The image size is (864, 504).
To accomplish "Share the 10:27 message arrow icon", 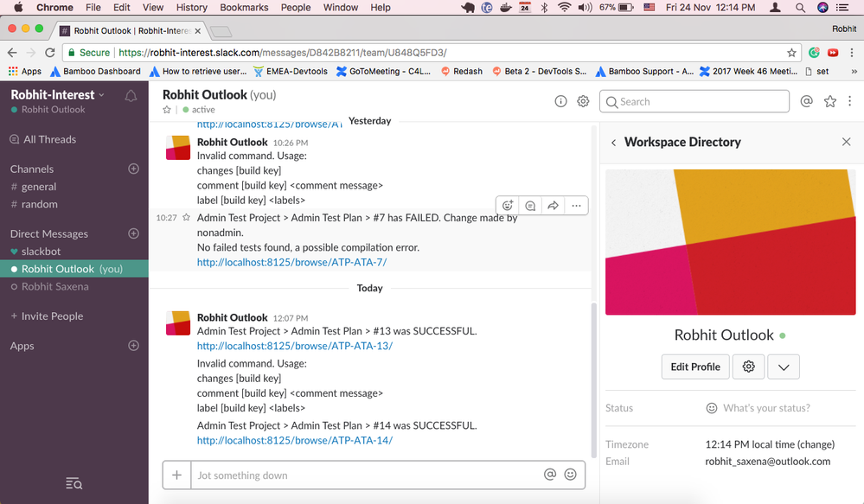I will tap(553, 206).
